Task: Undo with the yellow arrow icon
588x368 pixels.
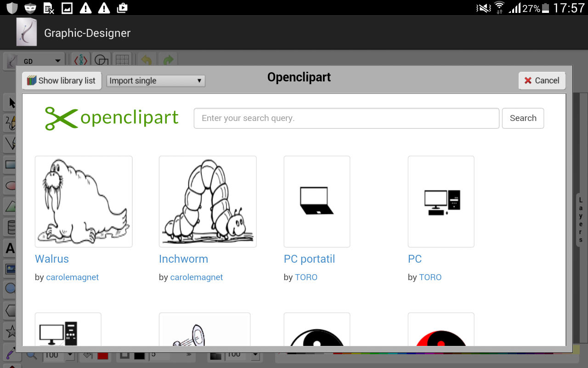Action: point(147,60)
